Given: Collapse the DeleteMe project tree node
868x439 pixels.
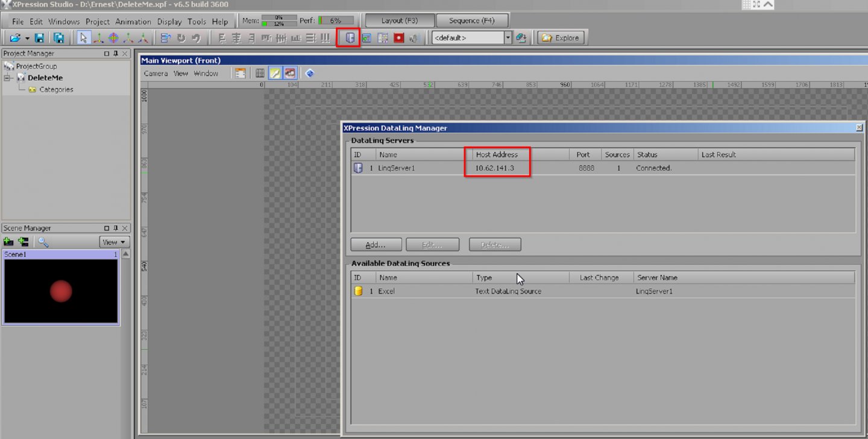Looking at the screenshot, I should tap(7, 78).
